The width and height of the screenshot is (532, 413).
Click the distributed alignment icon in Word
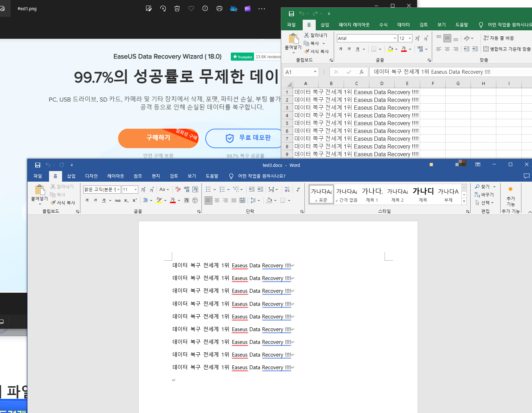[242, 200]
